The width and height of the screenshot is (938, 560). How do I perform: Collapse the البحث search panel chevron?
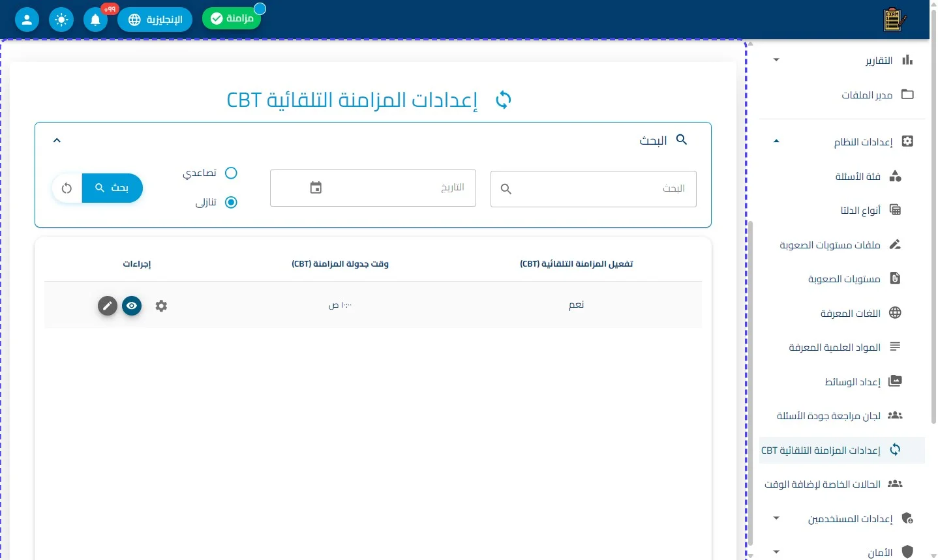pos(57,140)
